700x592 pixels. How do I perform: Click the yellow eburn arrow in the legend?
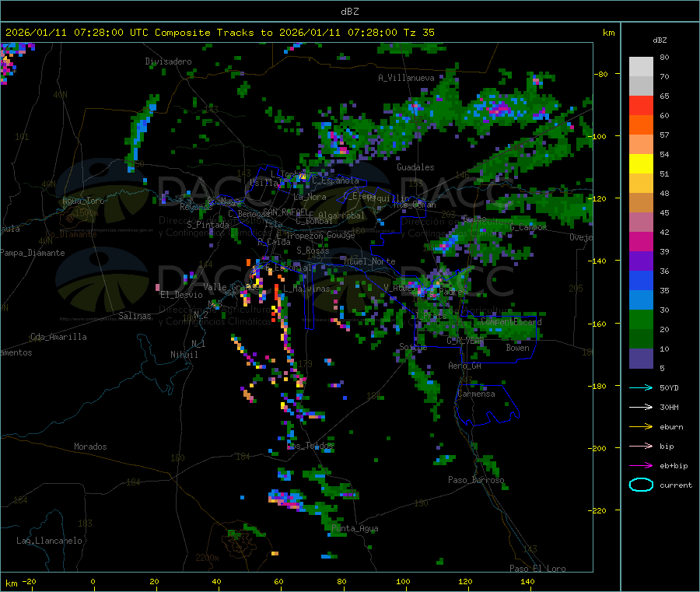(x=641, y=427)
